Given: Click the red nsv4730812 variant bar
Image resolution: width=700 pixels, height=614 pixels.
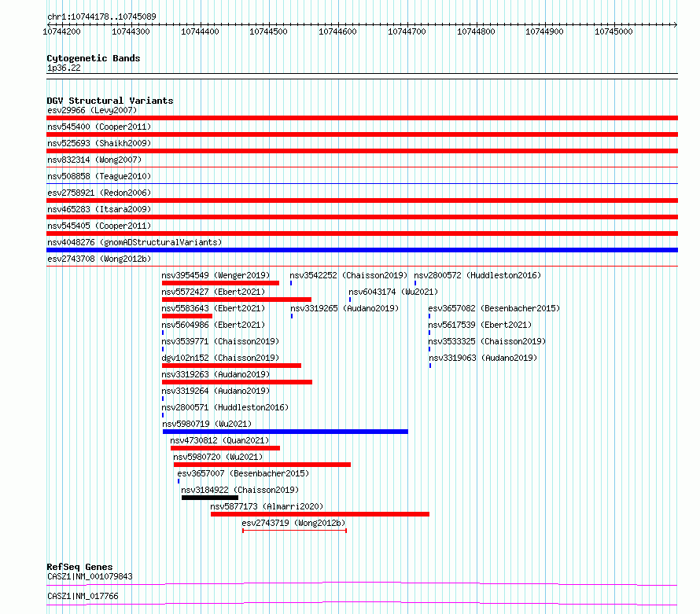Looking at the screenshot, I should pyautogui.click(x=226, y=448).
